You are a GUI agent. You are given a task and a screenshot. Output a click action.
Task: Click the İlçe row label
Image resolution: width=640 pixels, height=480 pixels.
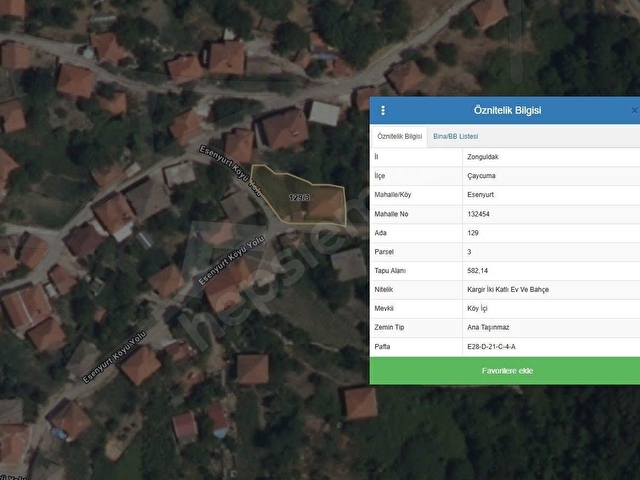click(x=380, y=176)
